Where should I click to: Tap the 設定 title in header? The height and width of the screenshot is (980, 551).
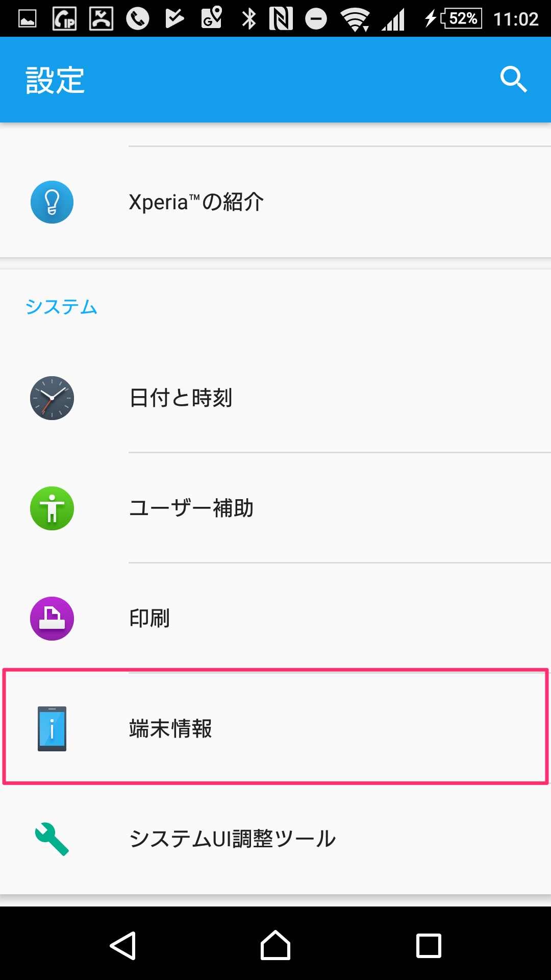click(55, 81)
